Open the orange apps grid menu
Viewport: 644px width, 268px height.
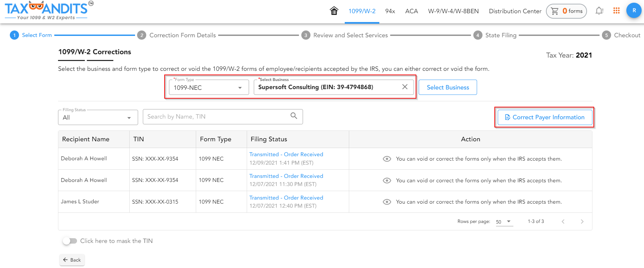[617, 11]
